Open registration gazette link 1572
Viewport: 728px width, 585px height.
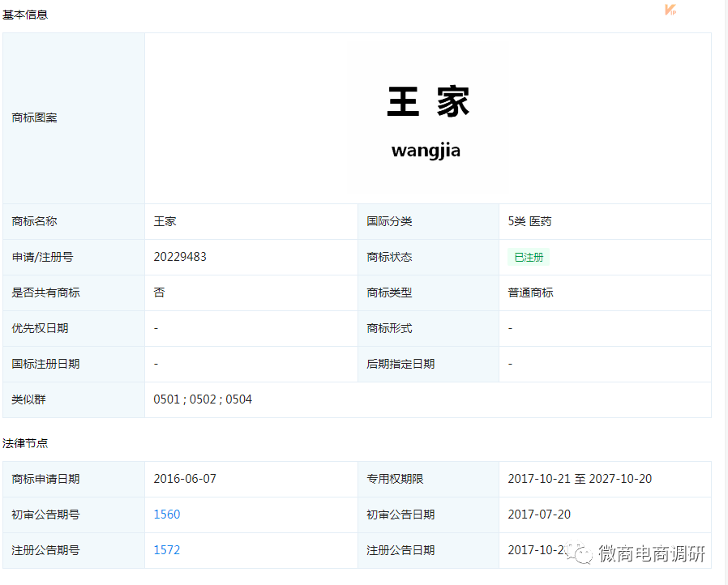pos(165,550)
